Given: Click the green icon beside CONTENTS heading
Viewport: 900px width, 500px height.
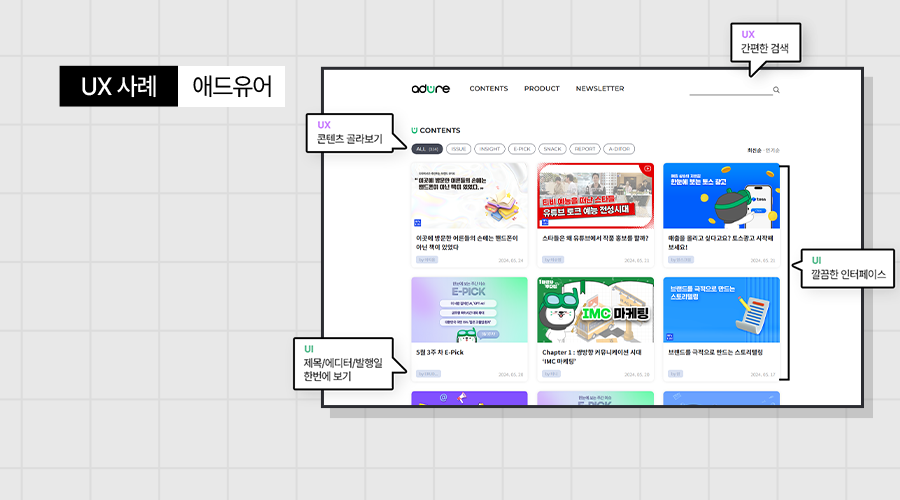Looking at the screenshot, I should point(414,130).
